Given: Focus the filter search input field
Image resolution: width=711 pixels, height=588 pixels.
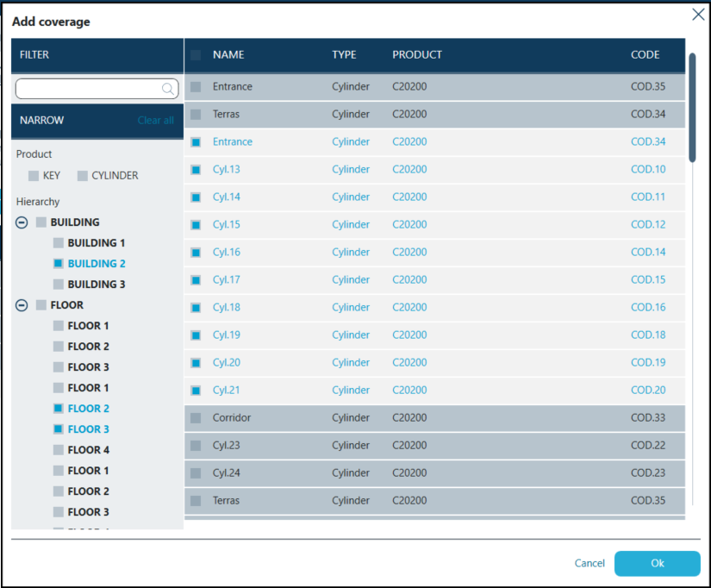Looking at the screenshot, I should click(88, 89).
